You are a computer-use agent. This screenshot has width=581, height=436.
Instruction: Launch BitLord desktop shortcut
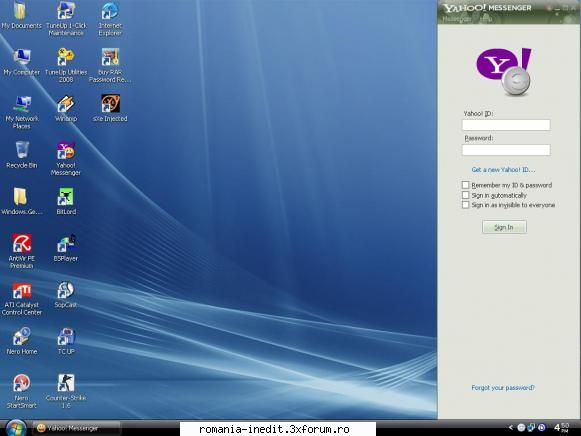click(66, 202)
